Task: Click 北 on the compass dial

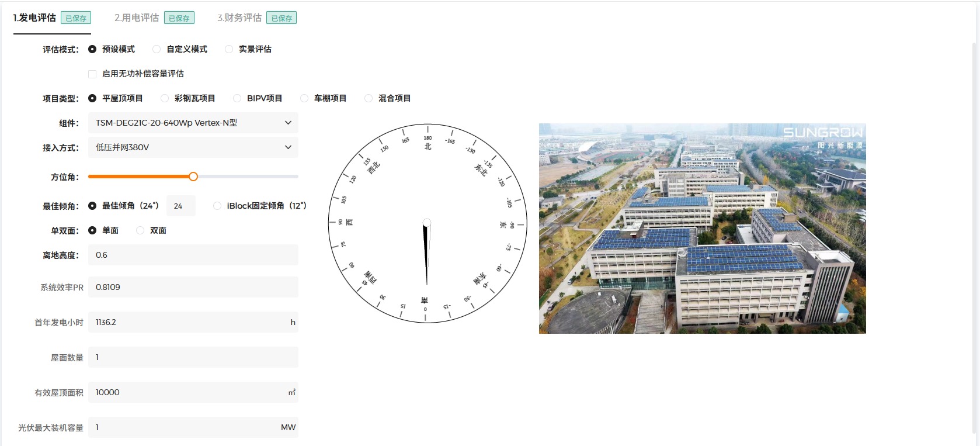Action: tap(428, 146)
